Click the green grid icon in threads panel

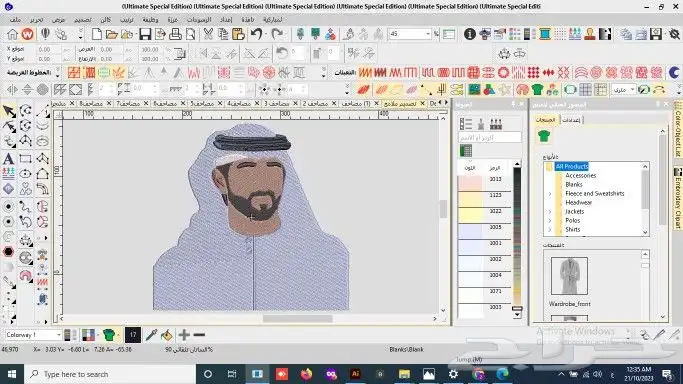(466, 151)
